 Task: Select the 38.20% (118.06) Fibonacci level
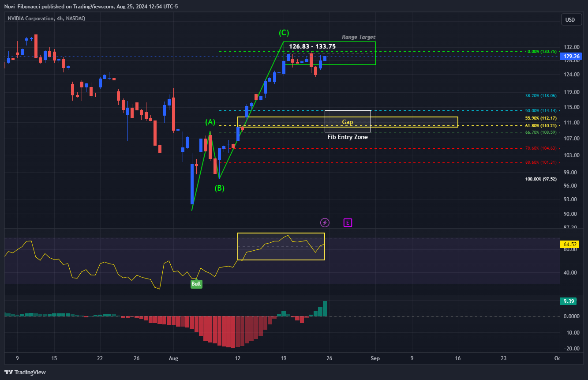click(541, 95)
